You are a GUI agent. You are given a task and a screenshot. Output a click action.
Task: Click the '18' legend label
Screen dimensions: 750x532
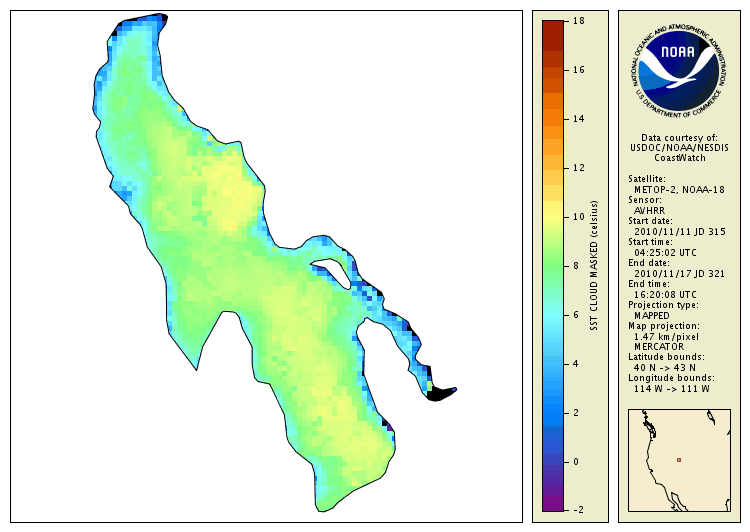[579, 21]
